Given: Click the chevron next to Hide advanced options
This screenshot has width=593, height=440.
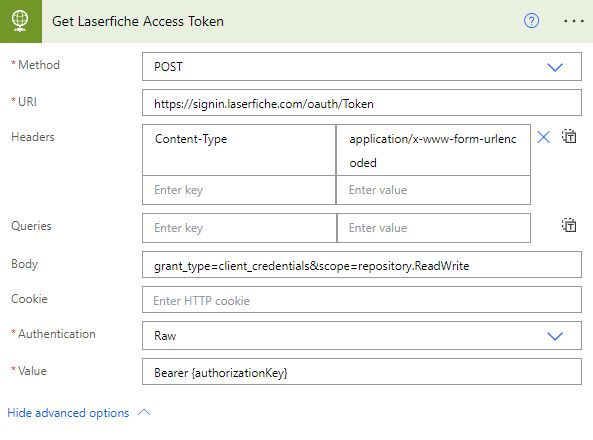Looking at the screenshot, I should (x=144, y=412).
